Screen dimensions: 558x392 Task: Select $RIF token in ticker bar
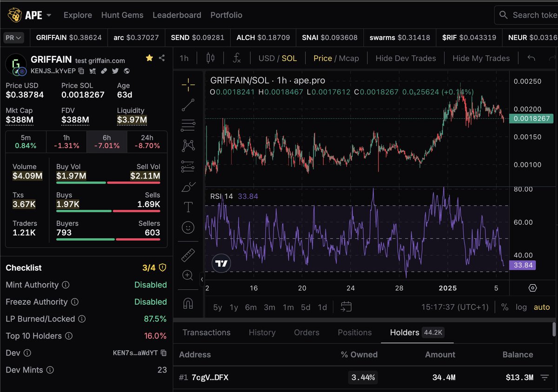click(469, 38)
